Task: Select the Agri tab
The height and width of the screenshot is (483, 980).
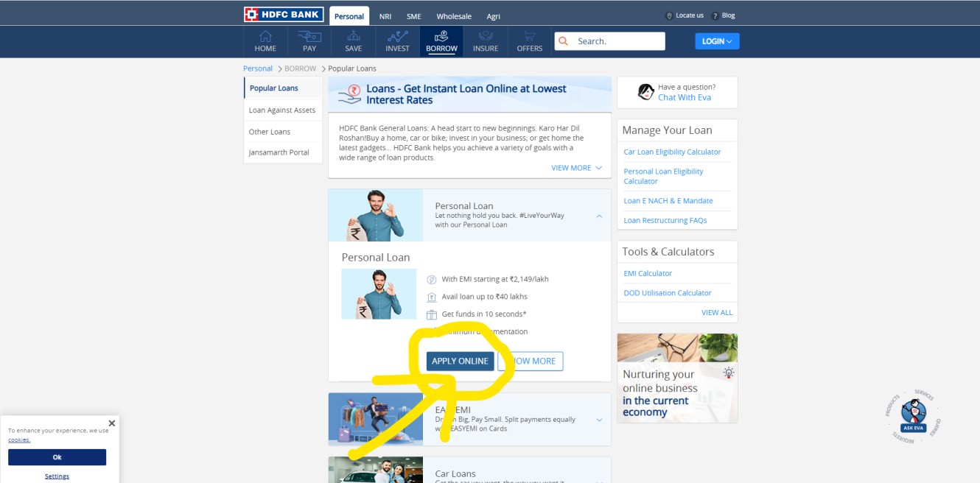Action: (x=493, y=16)
